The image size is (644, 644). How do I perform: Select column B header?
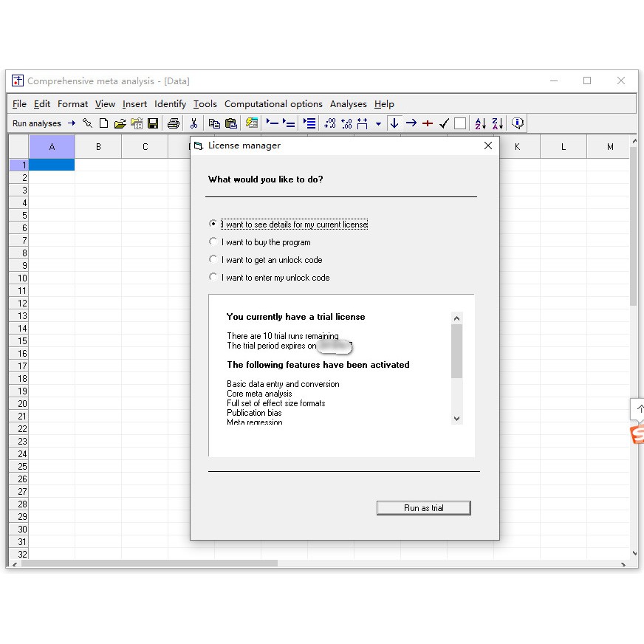click(x=98, y=147)
